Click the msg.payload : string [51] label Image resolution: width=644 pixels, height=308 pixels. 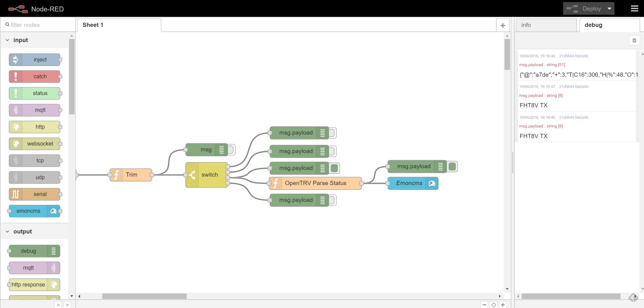(542, 65)
